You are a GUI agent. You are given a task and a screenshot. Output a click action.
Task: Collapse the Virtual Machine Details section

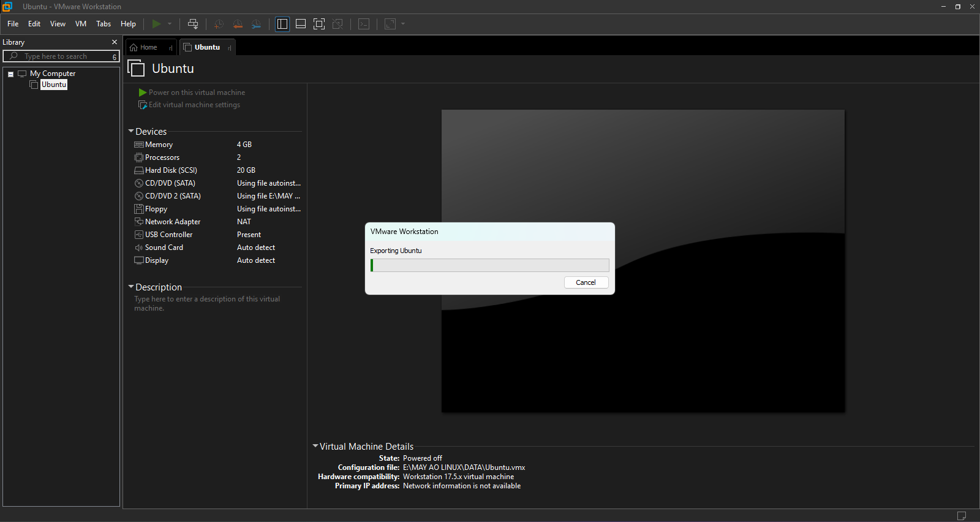click(x=315, y=446)
